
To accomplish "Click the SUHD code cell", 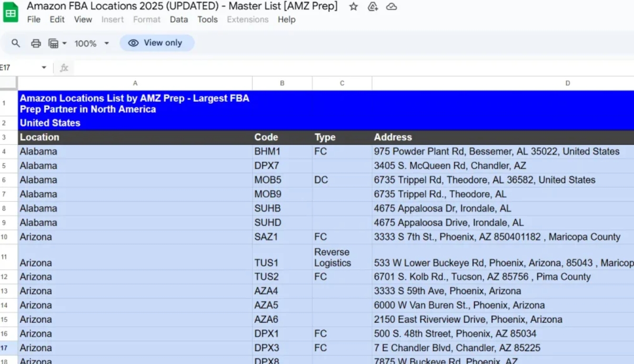I will tap(282, 223).
